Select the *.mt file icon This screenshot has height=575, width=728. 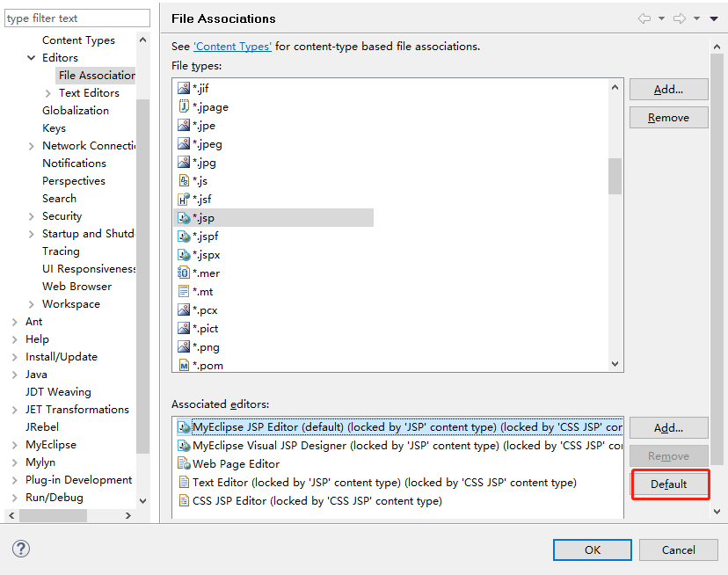pyautogui.click(x=184, y=292)
